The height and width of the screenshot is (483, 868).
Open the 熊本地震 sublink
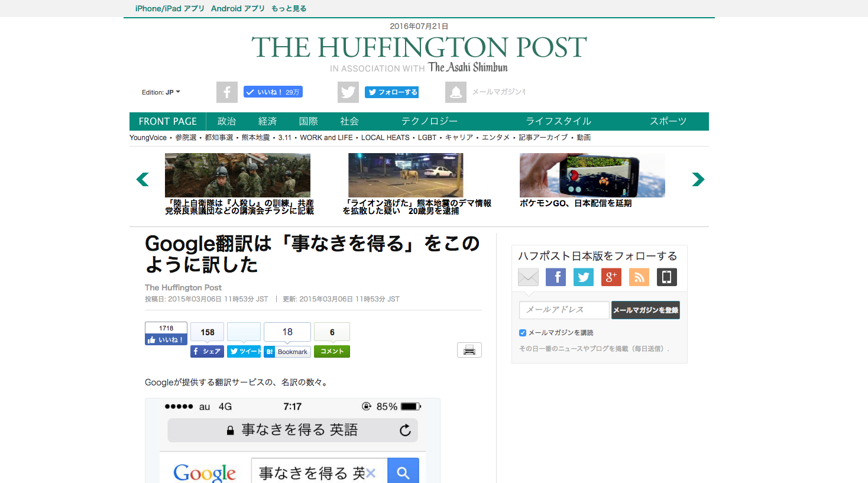pos(255,138)
